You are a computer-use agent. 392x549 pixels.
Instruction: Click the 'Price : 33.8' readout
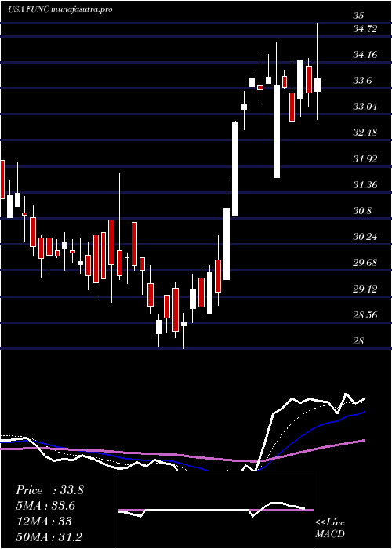click(49, 490)
